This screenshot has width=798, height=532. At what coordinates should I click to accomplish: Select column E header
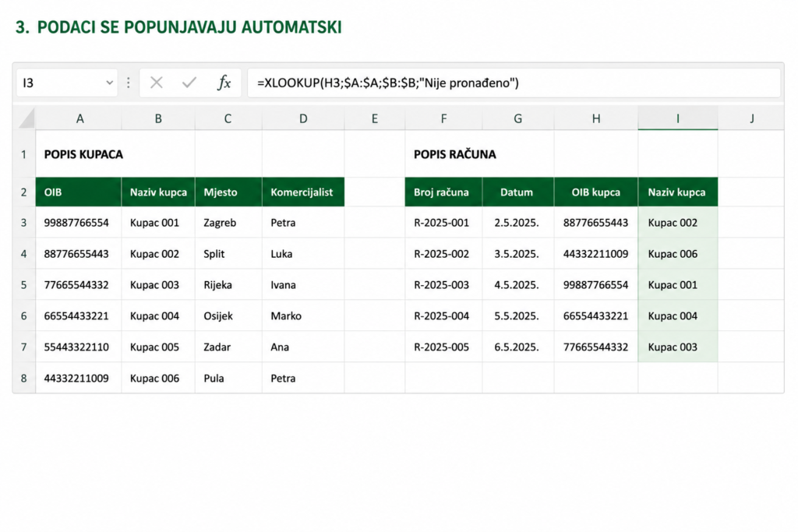coord(375,118)
